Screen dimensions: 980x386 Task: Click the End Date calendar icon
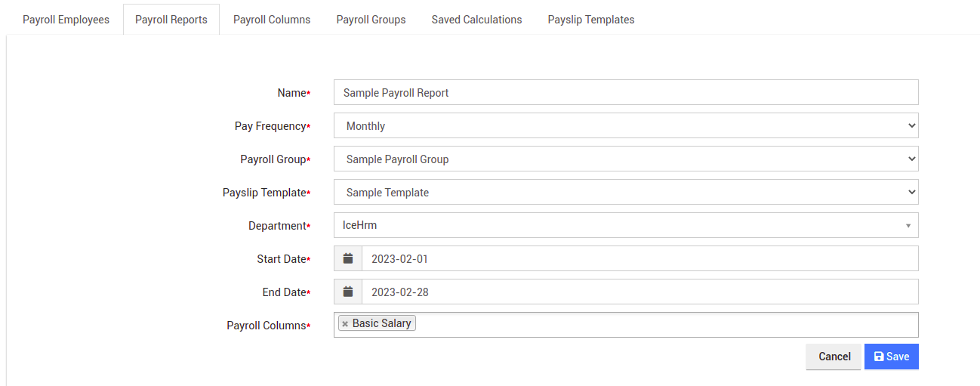pyautogui.click(x=348, y=292)
